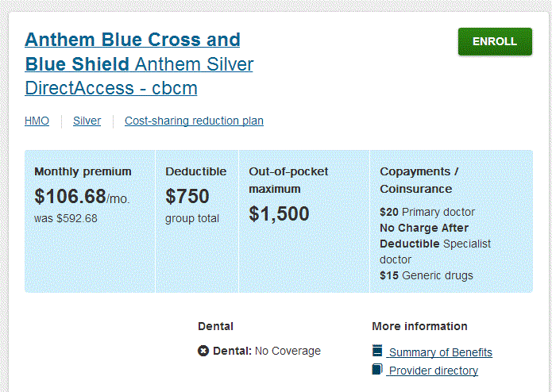Open the HMO plan type link
Screen dimensions: 552x392
37,121
